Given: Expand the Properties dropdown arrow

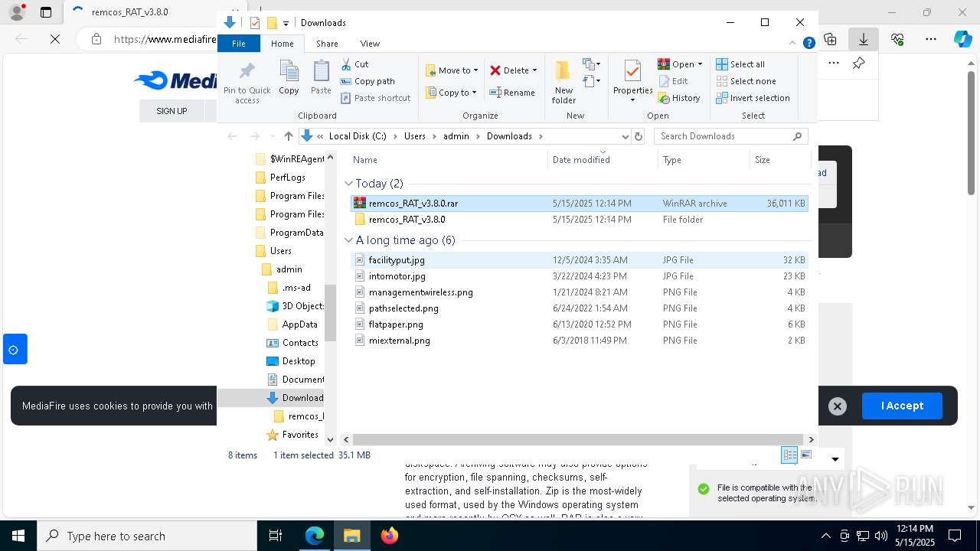Looking at the screenshot, I should pos(632,100).
